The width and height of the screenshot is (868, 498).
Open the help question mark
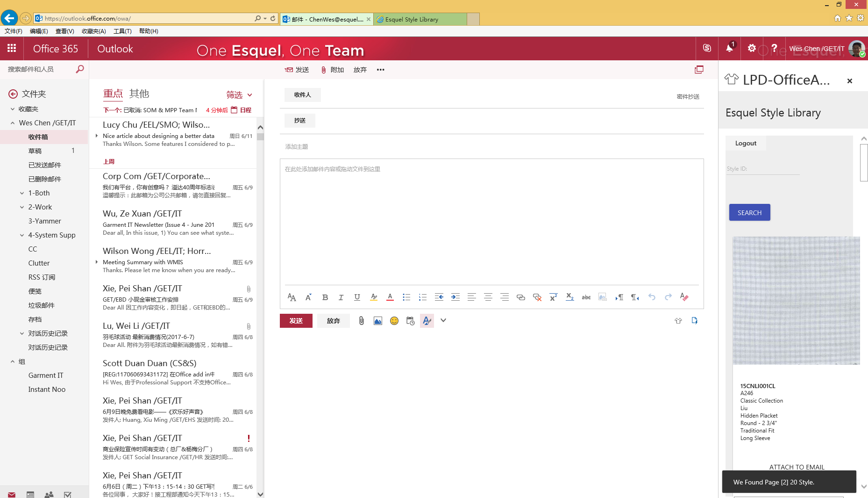[774, 48]
